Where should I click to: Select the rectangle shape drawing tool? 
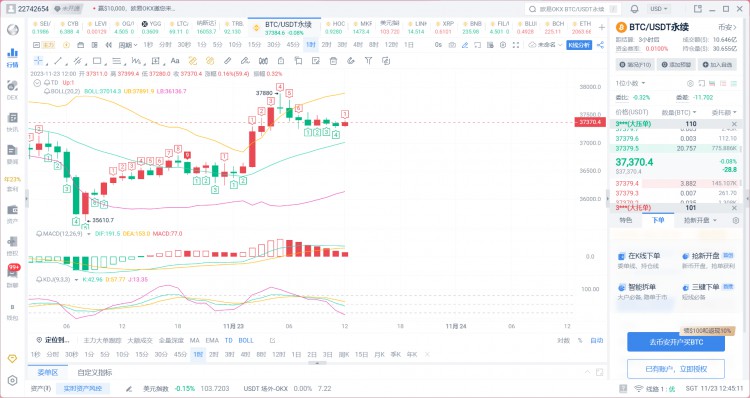[x=97, y=61]
